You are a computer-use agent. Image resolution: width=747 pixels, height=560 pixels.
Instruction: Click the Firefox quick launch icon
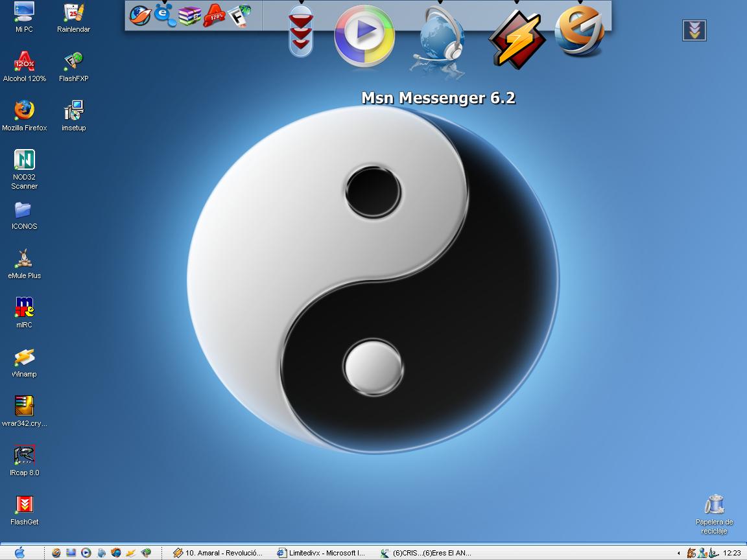116,553
